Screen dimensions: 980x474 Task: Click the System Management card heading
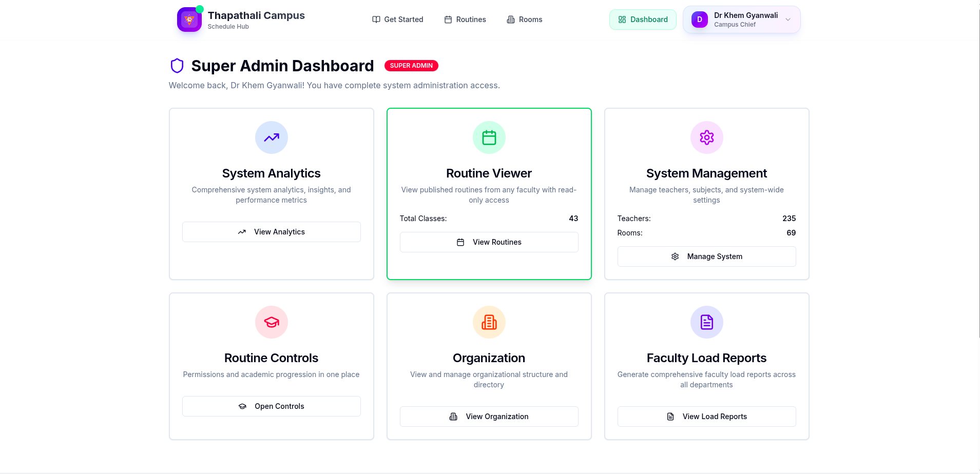[707, 173]
